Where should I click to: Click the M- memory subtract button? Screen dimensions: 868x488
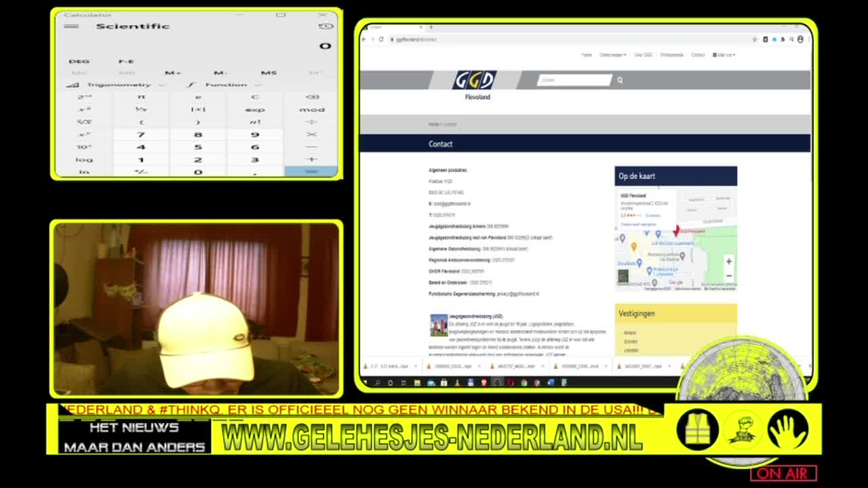[x=220, y=73]
